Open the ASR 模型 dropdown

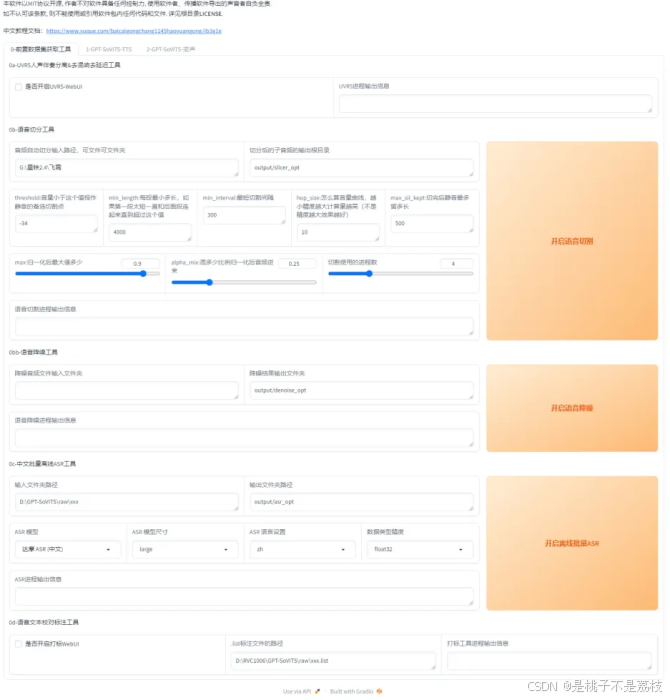pyautogui.click(x=68, y=549)
